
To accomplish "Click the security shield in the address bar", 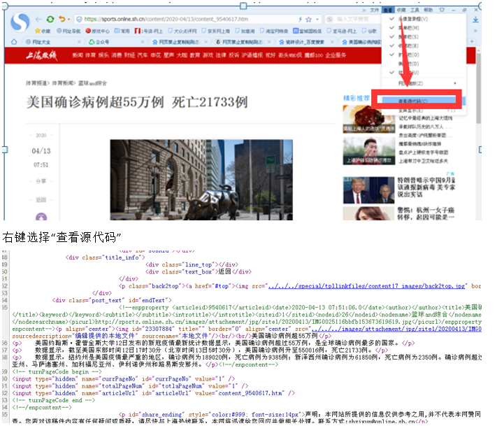I will click(x=79, y=20).
